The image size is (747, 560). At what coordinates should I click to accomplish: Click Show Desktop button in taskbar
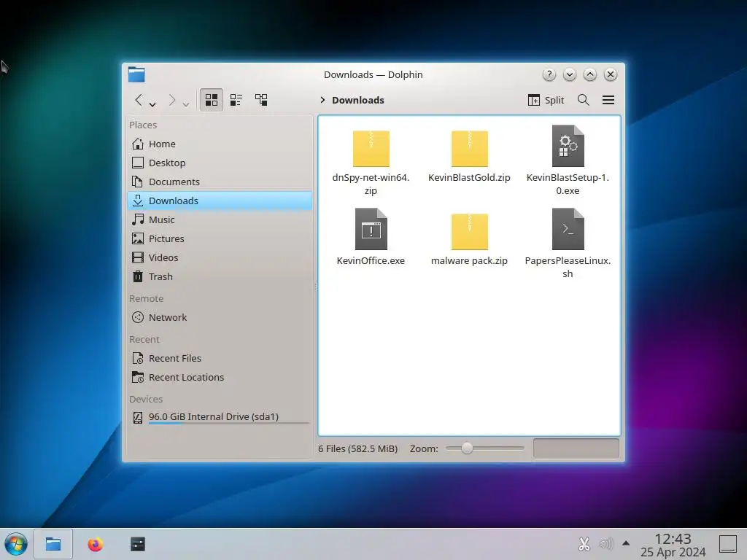728,544
